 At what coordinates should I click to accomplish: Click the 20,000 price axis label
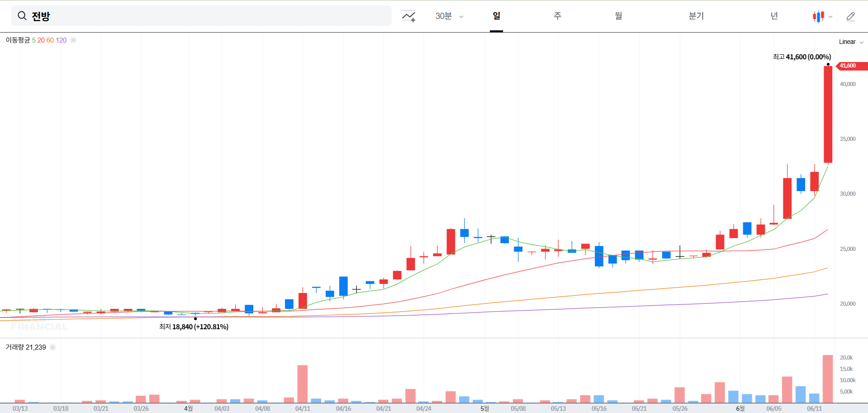tap(848, 304)
